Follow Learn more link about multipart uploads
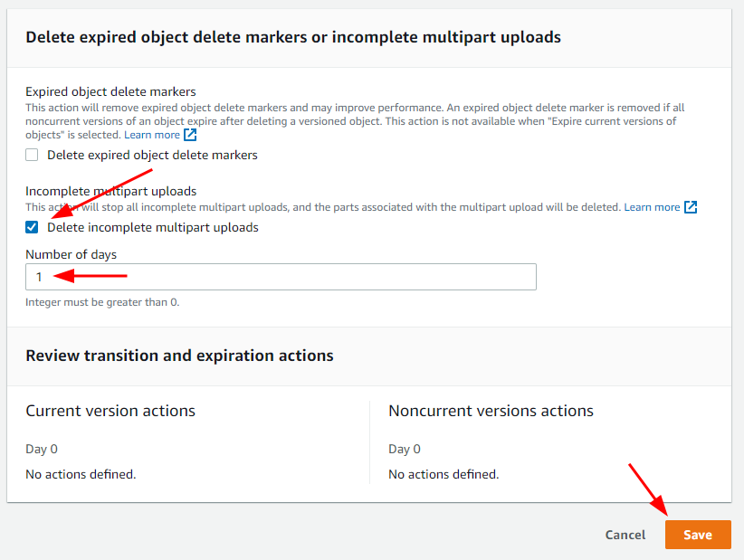Viewport: 744px width, 560px height. [652, 207]
